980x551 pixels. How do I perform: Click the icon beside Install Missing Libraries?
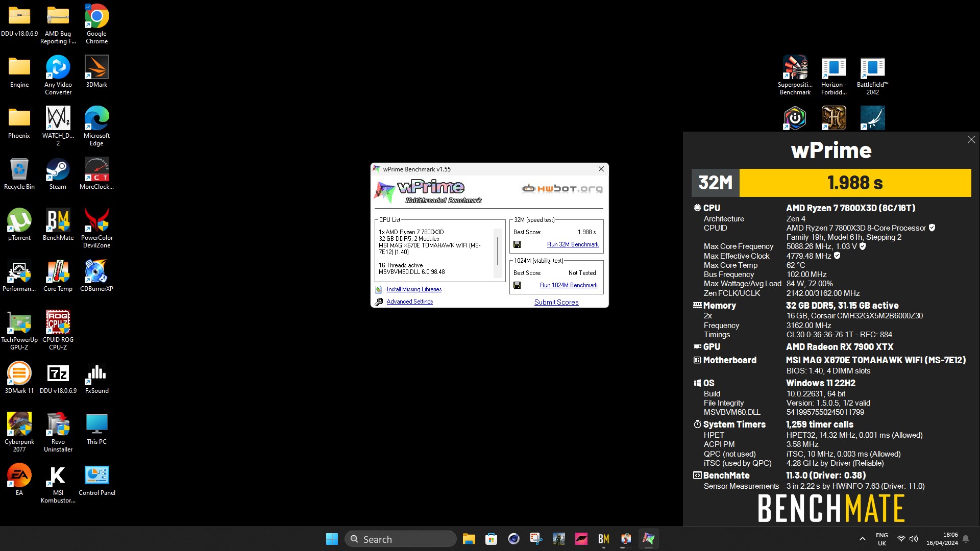click(379, 289)
